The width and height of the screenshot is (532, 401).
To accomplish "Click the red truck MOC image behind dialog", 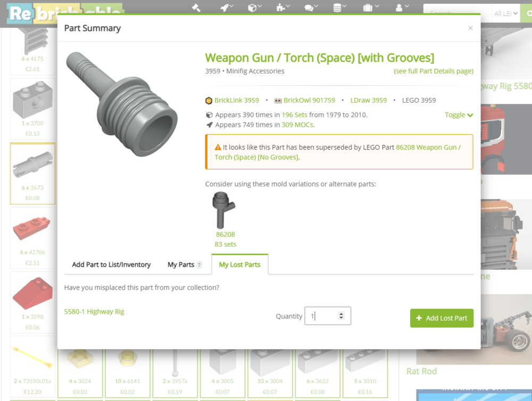I will click(x=506, y=139).
